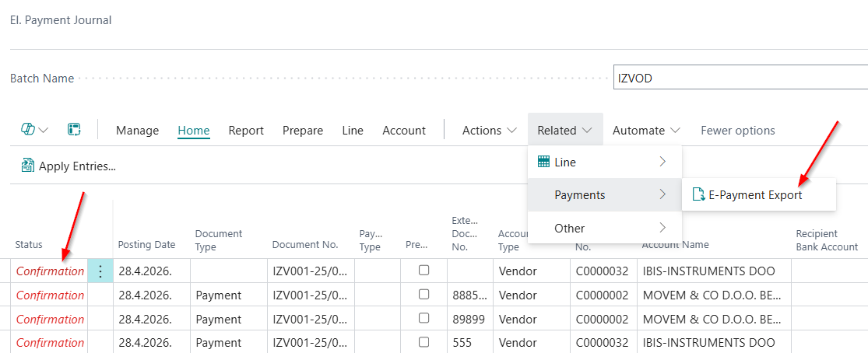Choose E-Payment Export menu item

[x=758, y=194]
